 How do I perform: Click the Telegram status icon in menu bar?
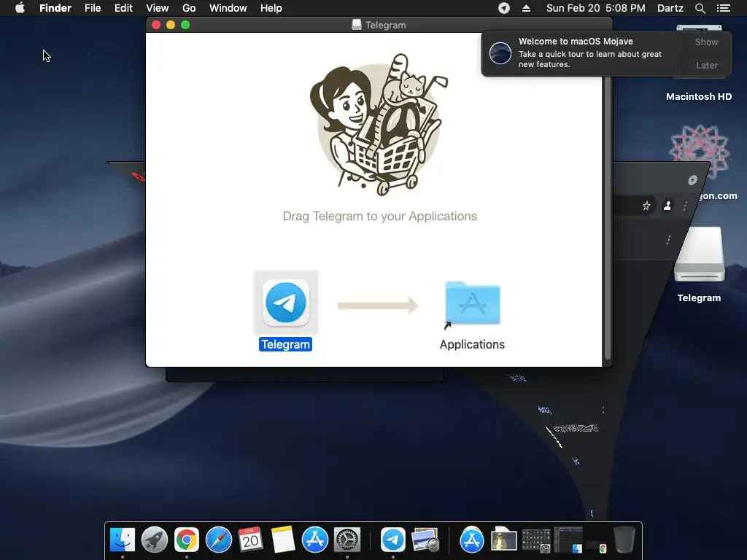504,8
